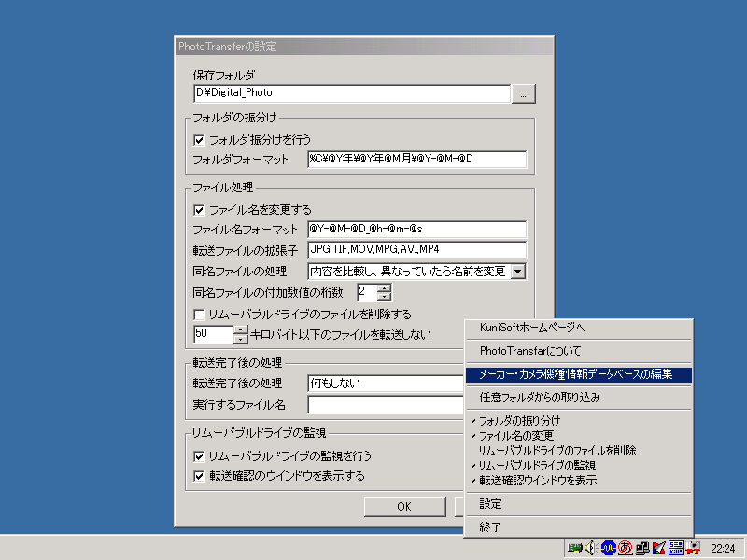Click the red and blue pen tray icon

[659, 548]
